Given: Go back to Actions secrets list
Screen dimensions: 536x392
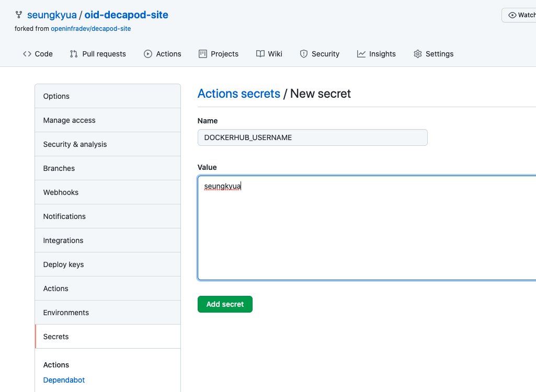Looking at the screenshot, I should (x=238, y=94).
